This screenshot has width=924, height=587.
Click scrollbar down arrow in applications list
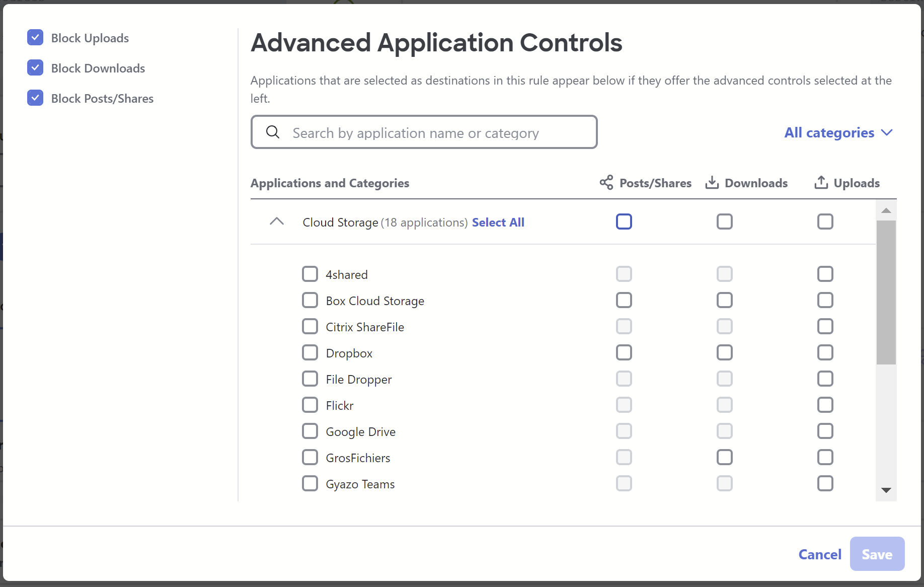pos(886,490)
